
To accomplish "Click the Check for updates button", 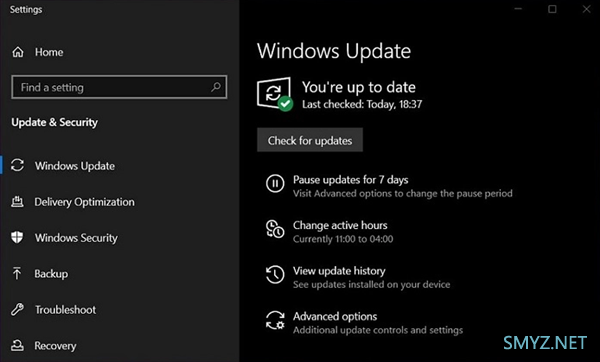I will (x=310, y=140).
